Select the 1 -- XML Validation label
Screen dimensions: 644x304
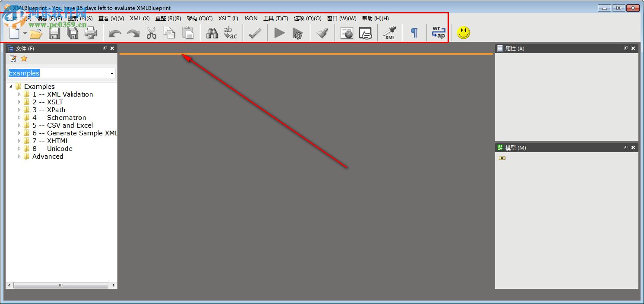(63, 94)
